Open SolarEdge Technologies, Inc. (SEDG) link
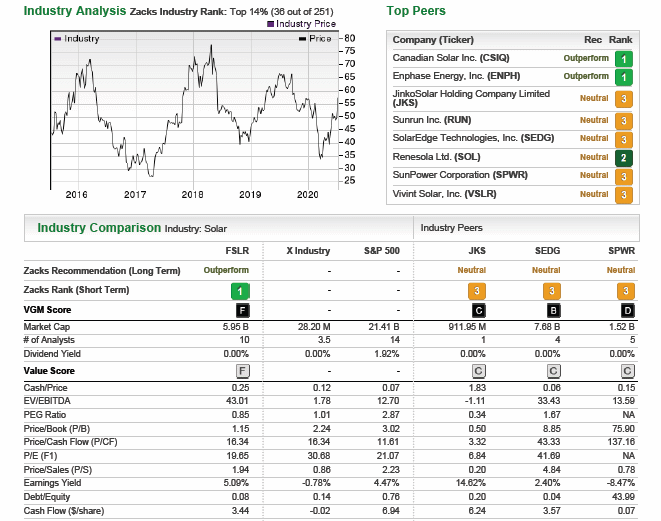 [x=473, y=138]
